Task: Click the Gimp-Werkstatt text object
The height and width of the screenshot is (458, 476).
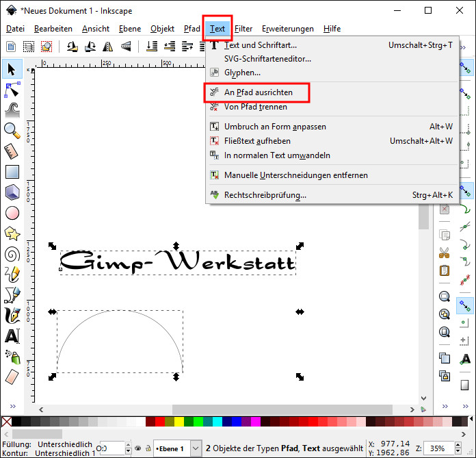Action: 178,262
